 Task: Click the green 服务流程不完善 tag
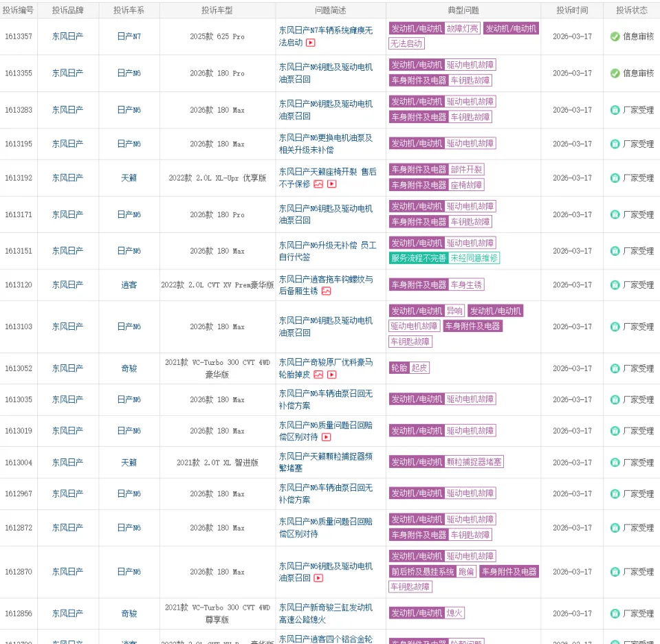pyautogui.click(x=419, y=258)
